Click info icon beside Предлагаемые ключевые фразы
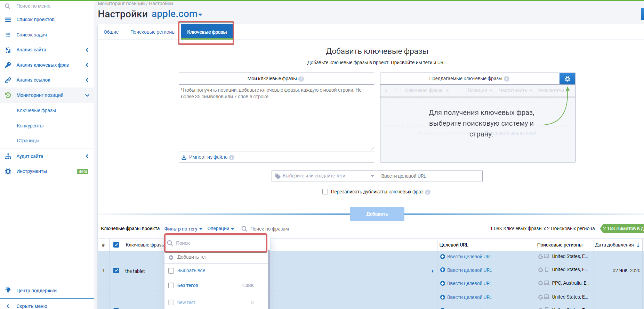This screenshot has height=309, width=644. [507, 79]
